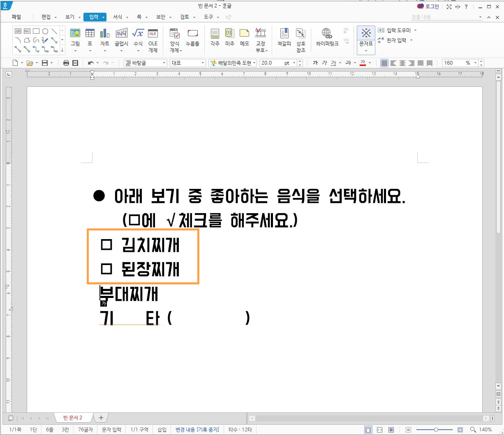Toggle strikethrough 가 formatting
504x435 pixels.
pyautogui.click(x=348, y=63)
